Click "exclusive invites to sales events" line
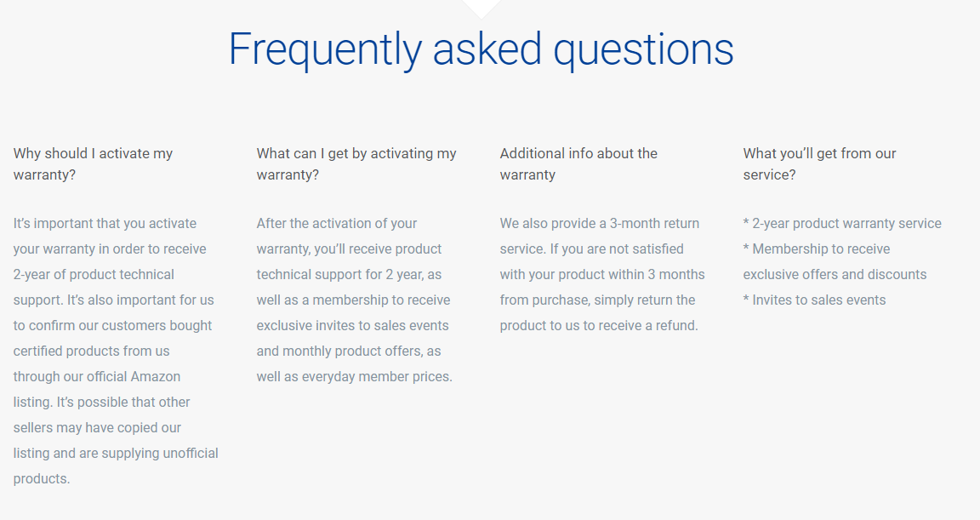The image size is (980, 520). click(352, 326)
